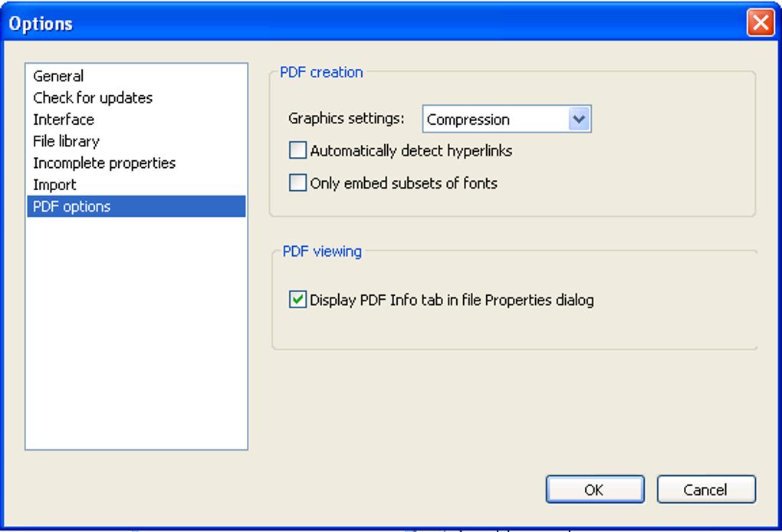Close the Options dialog with X

pyautogui.click(x=760, y=23)
